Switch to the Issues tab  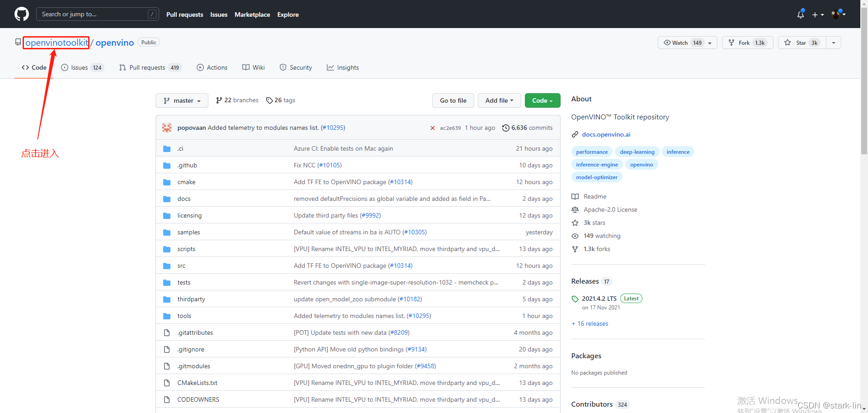pyautogui.click(x=82, y=67)
